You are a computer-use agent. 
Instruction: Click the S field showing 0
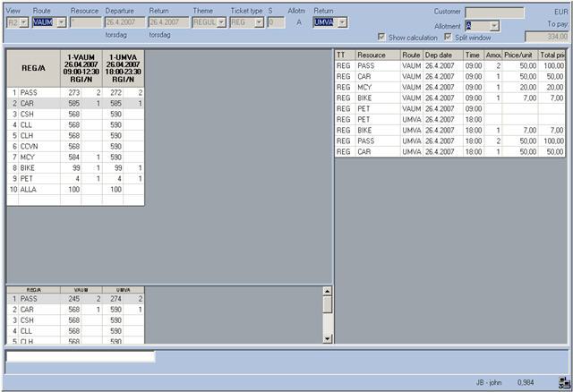(276, 22)
